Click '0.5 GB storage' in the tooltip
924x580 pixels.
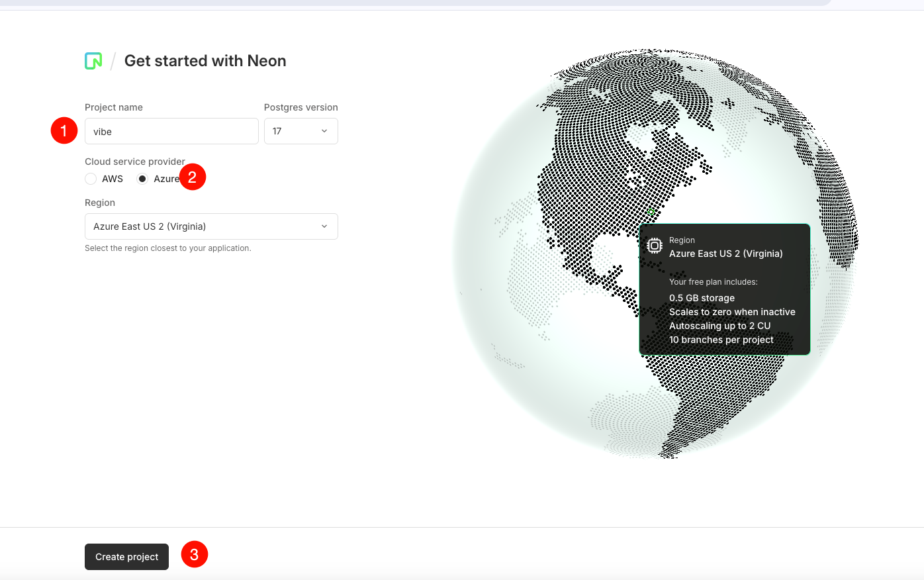coord(702,298)
